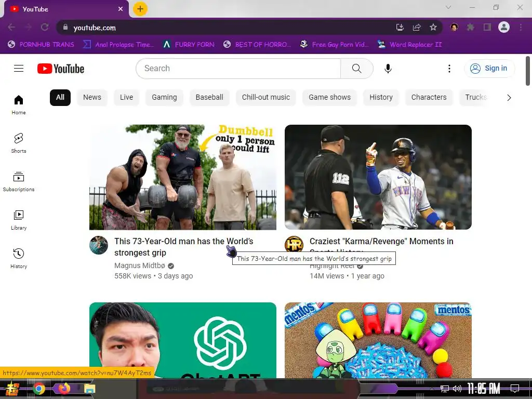The image size is (532, 399).
Task: Open the Mentos Among Us video thumbnail
Action: pyautogui.click(x=378, y=340)
